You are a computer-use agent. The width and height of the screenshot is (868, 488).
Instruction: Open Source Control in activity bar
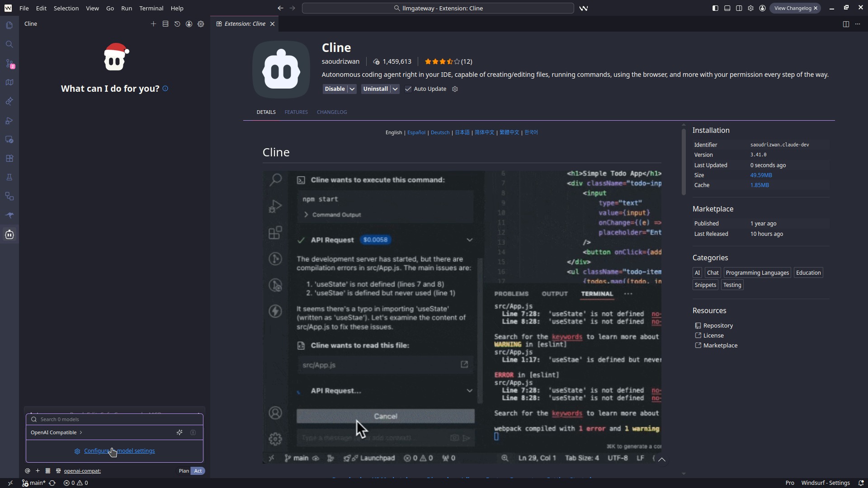(x=9, y=64)
